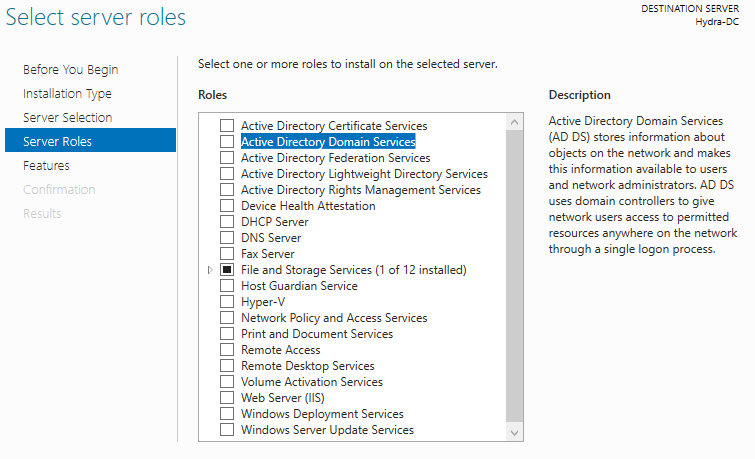This screenshot has height=459, width=755.
Task: Check the Active Directory Domain Services checkbox
Action: coord(227,142)
